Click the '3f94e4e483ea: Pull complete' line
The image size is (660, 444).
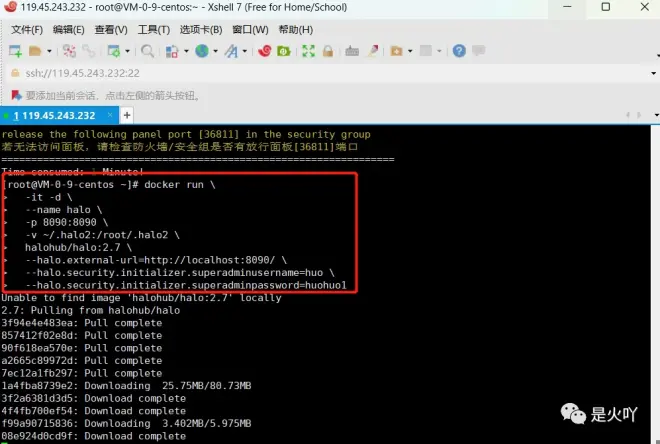click(81, 323)
